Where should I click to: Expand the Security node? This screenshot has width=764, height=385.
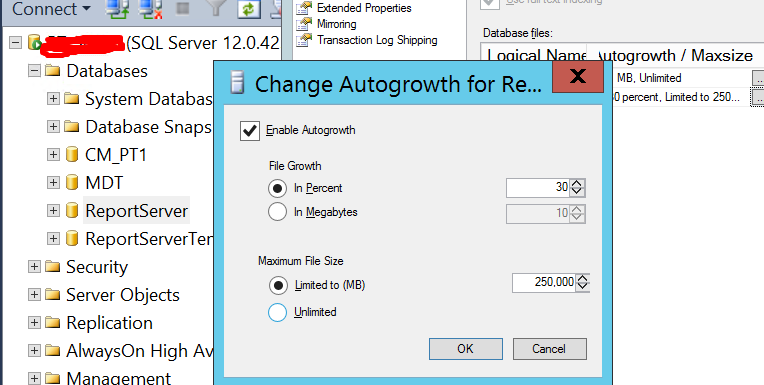coord(34,267)
